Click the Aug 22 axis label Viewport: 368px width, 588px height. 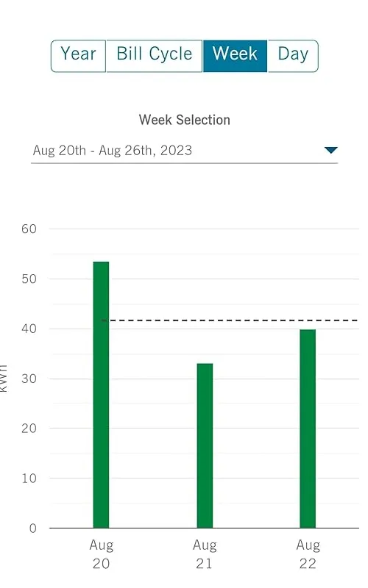308,554
